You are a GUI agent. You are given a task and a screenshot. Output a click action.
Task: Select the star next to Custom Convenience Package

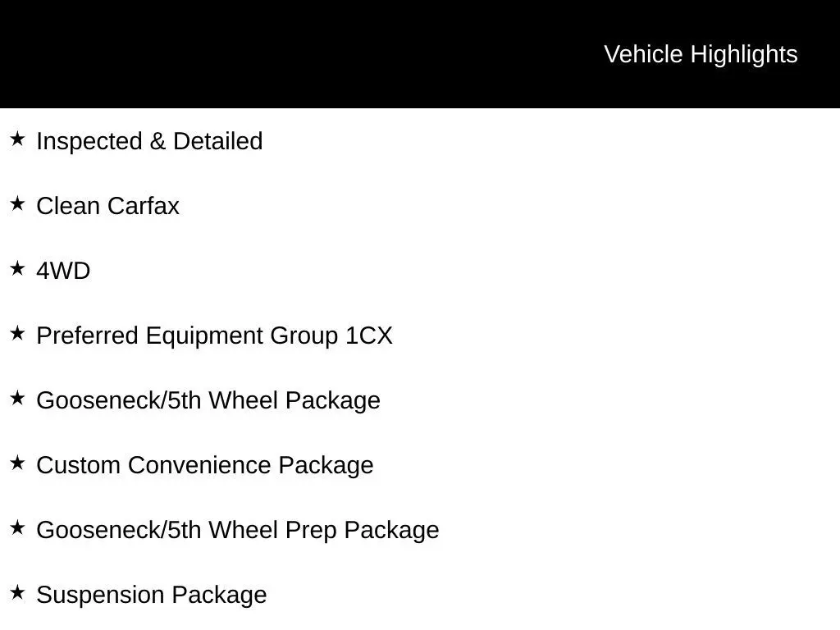coord(17,463)
